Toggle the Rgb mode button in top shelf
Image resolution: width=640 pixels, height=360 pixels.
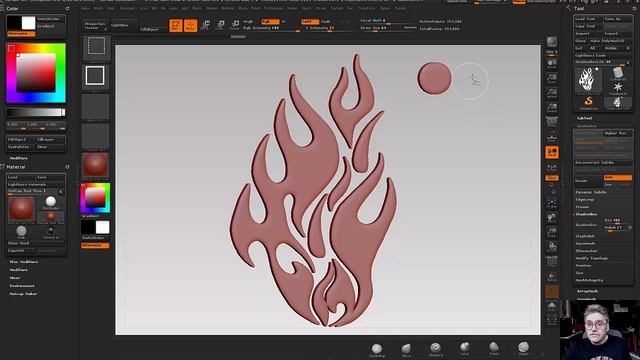coord(270,22)
